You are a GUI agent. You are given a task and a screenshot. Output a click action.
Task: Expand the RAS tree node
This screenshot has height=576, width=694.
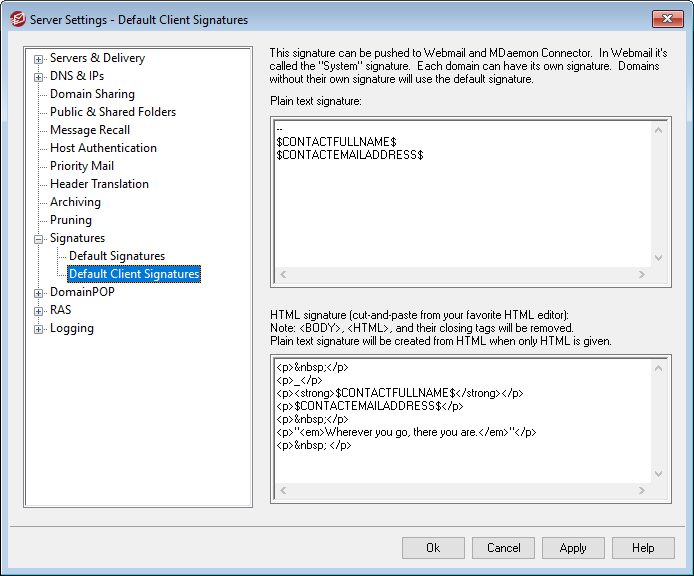(39, 311)
